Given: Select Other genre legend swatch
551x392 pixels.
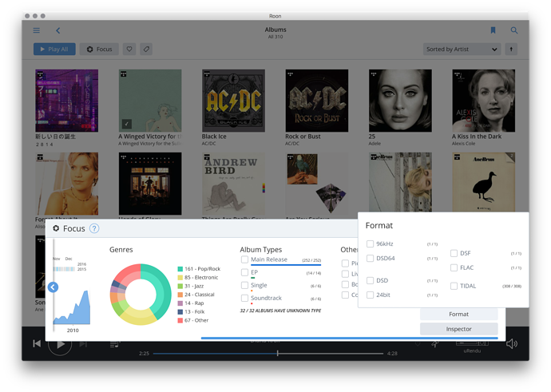Looking at the screenshot, I should tap(180, 320).
